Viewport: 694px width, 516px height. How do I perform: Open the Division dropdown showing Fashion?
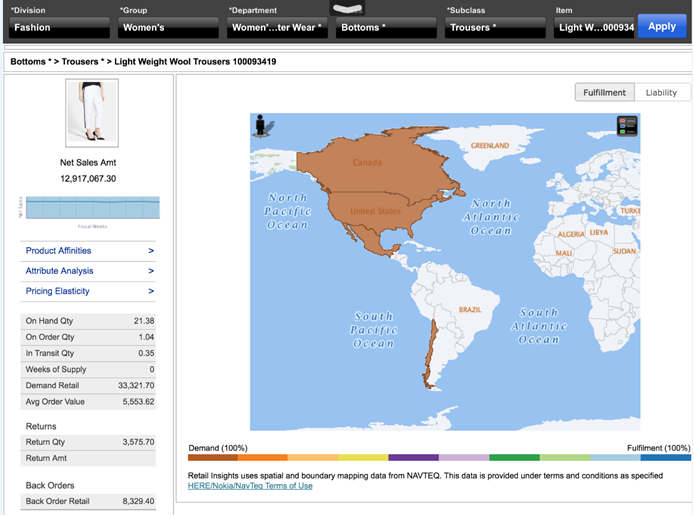coord(60,27)
